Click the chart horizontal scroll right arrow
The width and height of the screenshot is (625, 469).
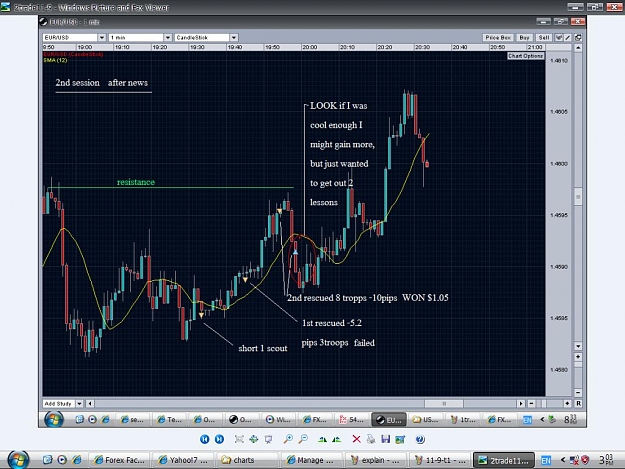[521, 404]
